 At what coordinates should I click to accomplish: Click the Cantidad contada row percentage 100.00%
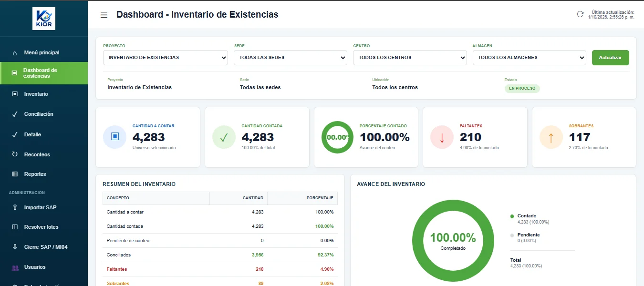tap(324, 226)
